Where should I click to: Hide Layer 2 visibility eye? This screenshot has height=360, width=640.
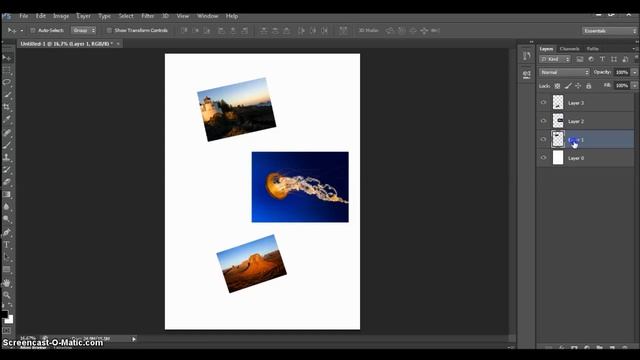pos(543,121)
